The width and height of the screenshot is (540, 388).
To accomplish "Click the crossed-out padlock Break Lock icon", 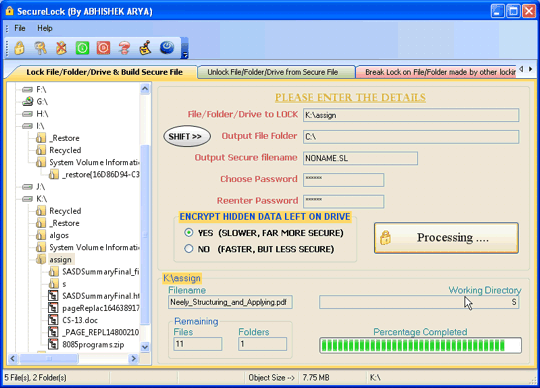I will (61, 48).
